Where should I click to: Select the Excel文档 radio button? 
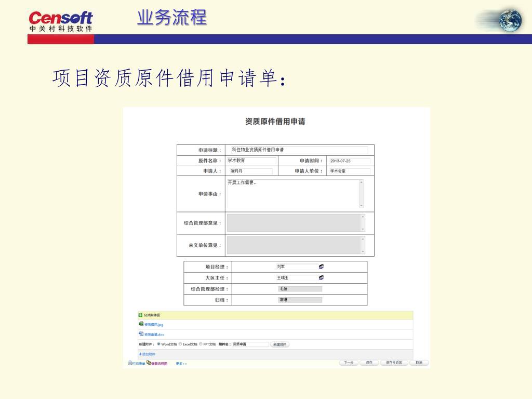[180, 344]
